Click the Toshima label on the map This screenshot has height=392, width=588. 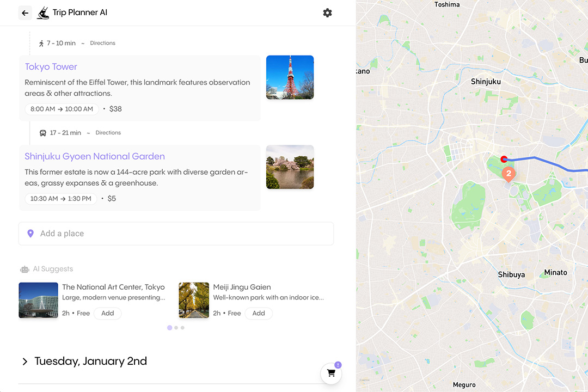446,4
